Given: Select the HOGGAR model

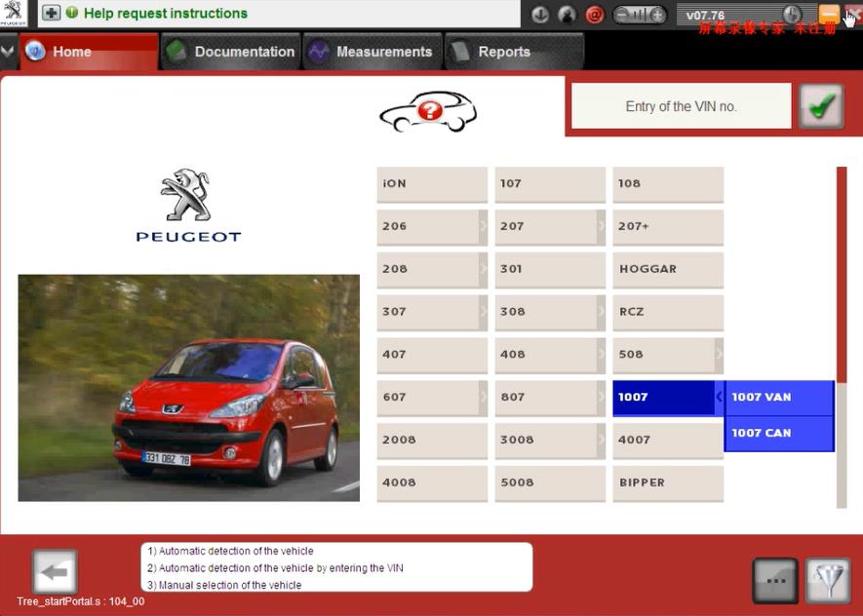Looking at the screenshot, I should click(x=668, y=269).
